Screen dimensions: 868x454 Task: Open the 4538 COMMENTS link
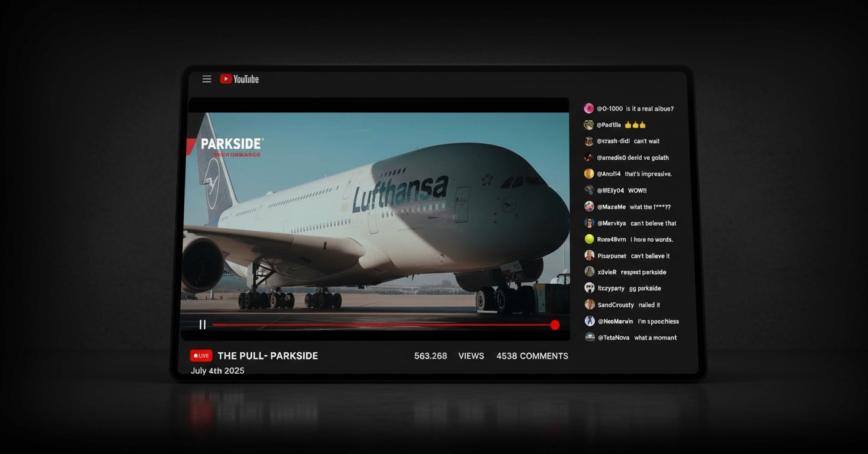tap(532, 356)
